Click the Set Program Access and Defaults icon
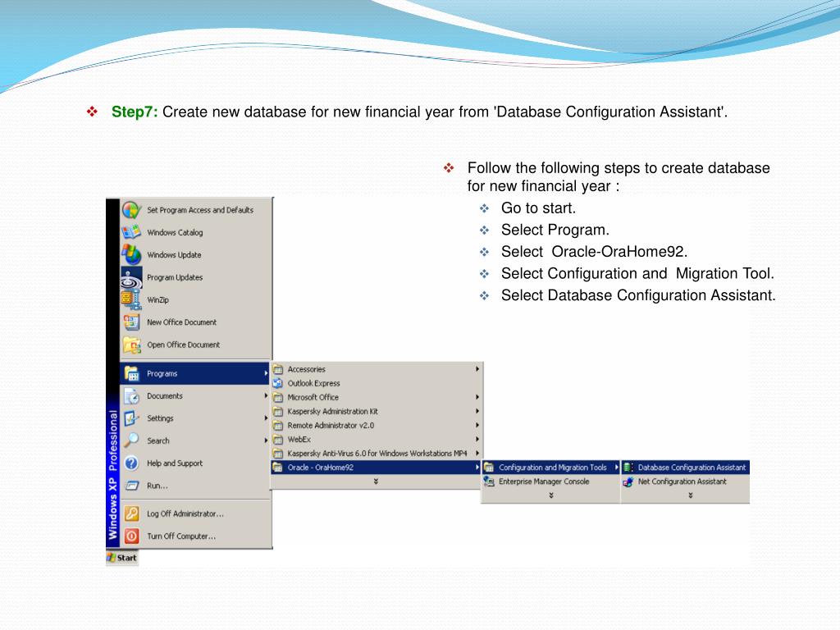The width and height of the screenshot is (840, 630). (131, 209)
